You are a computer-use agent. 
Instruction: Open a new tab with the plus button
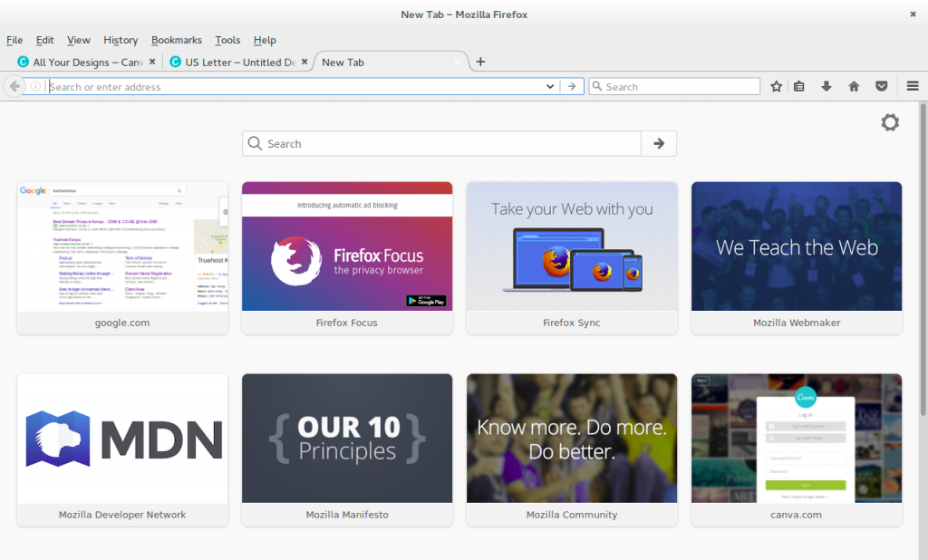[x=480, y=62]
